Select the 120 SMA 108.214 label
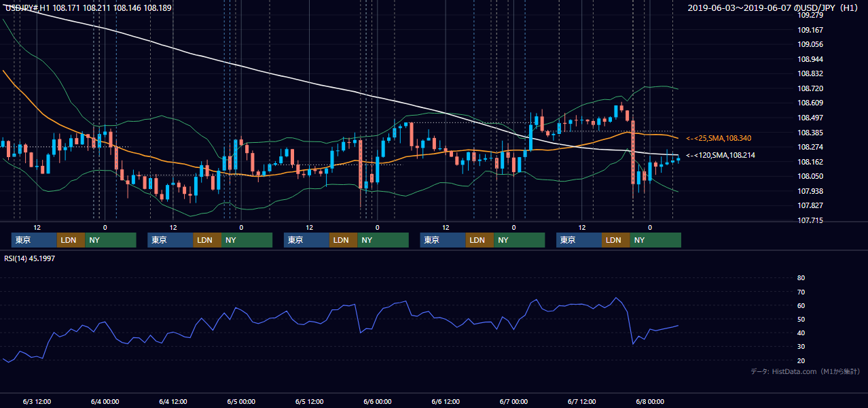Screen dimensions: 868x408 click(721, 156)
